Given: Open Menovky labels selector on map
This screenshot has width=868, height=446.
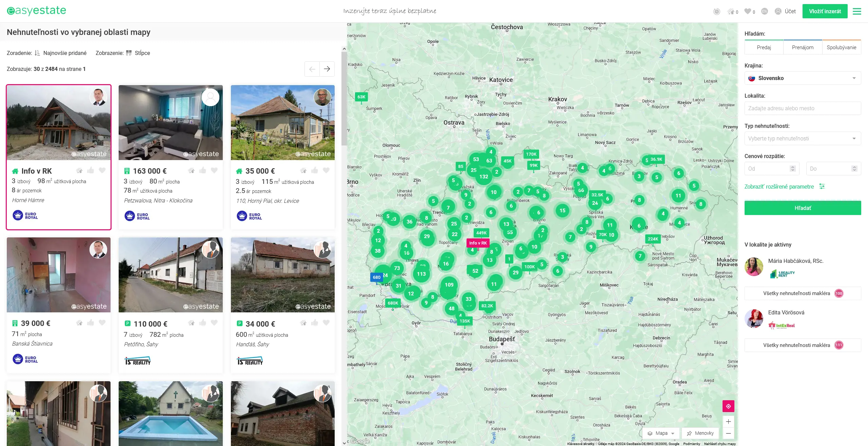Looking at the screenshot, I should (700, 433).
